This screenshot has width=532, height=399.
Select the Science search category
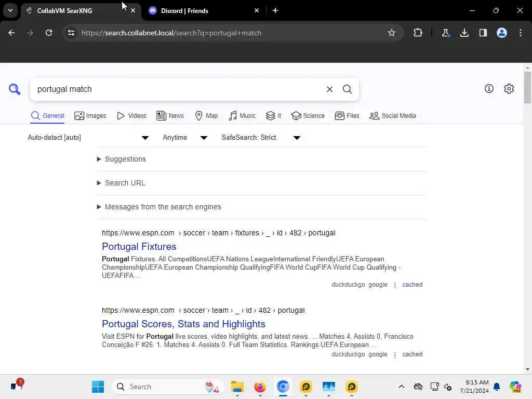click(x=308, y=116)
